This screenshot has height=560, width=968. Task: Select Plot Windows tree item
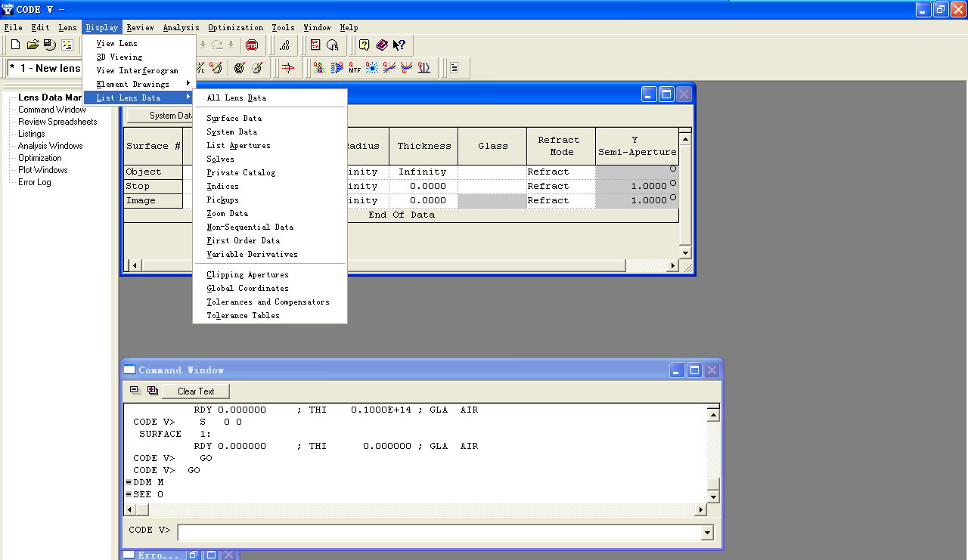tap(43, 170)
